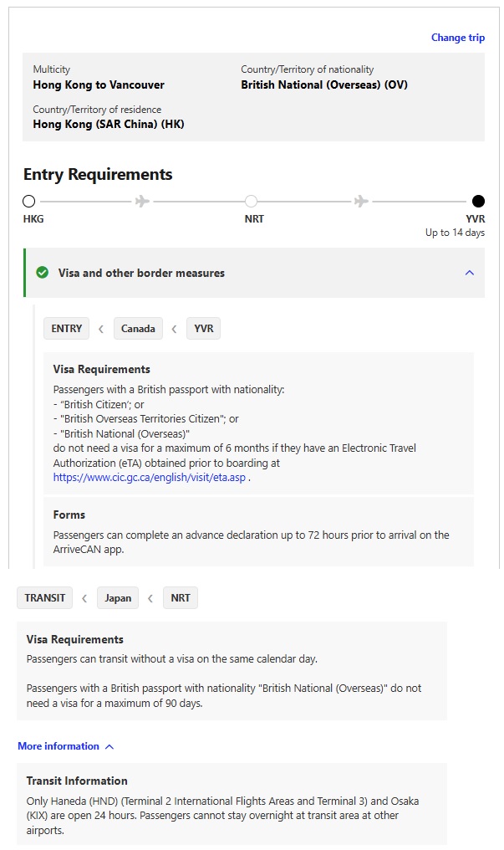Click the chevron between Canada and YVR tags
The height and width of the screenshot is (850, 504).
click(174, 329)
